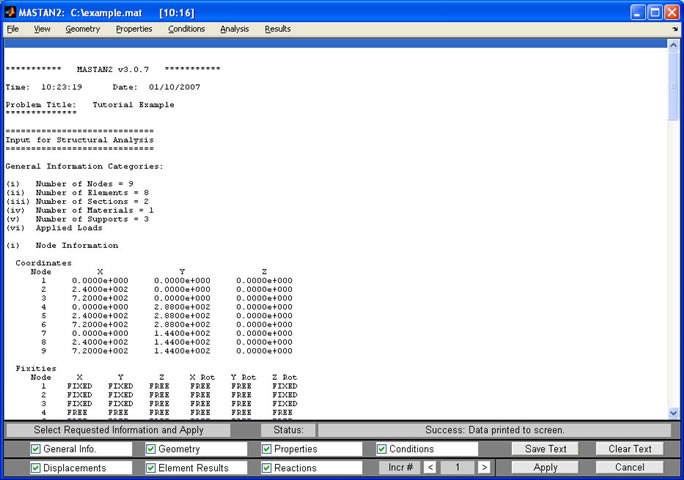Toggle the Conditions checkbox in bottom panel
This screenshot has height=480, width=684.
pos(382,449)
